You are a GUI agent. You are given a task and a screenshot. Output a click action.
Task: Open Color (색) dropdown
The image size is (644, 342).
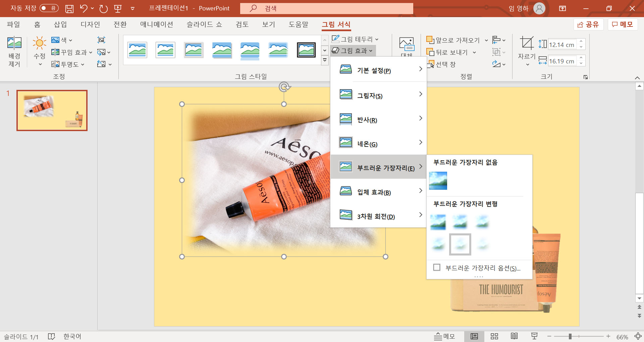click(x=62, y=40)
